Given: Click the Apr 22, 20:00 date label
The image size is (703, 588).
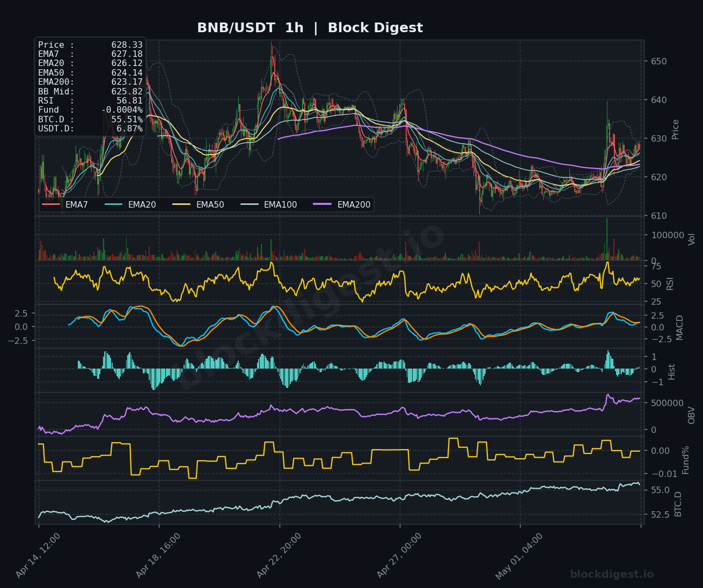Looking at the screenshot, I should [279, 556].
